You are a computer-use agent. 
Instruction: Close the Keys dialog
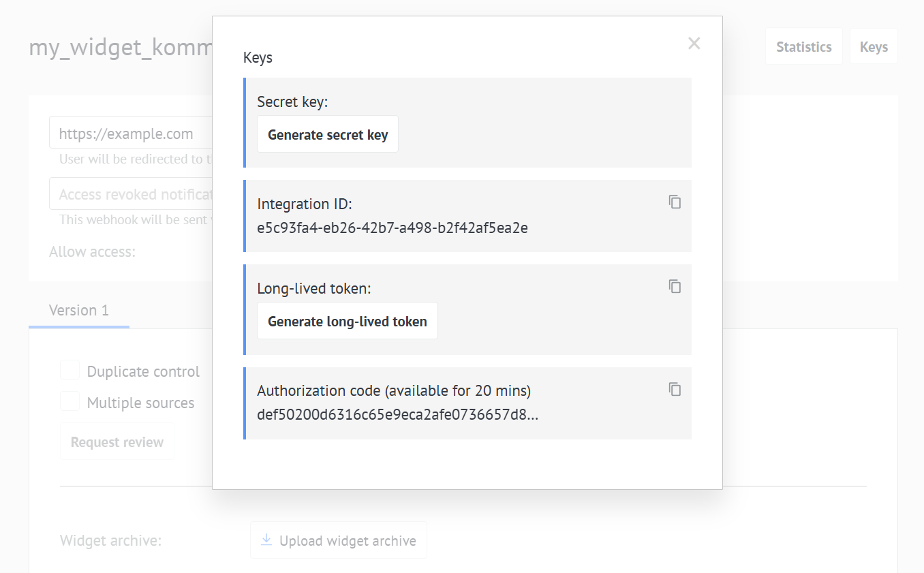(x=694, y=44)
